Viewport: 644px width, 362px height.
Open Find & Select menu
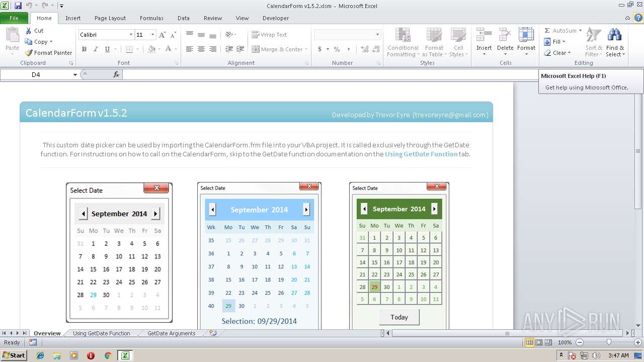(615, 42)
